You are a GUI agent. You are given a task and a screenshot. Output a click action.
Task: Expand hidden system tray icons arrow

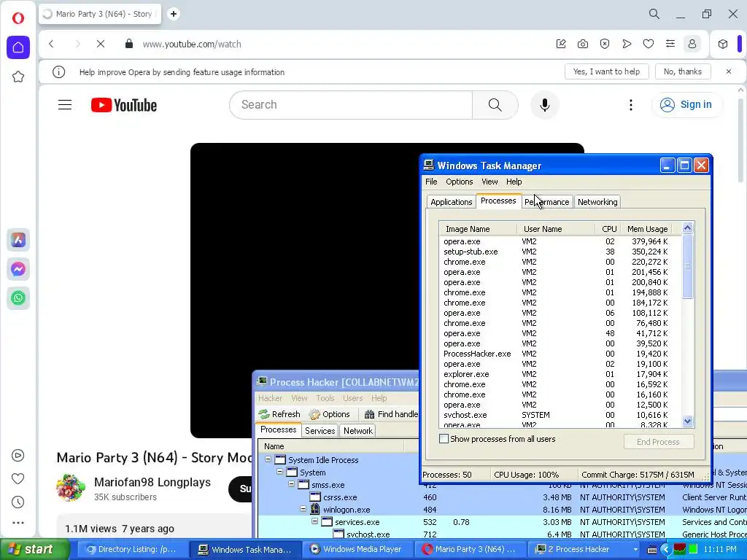click(x=666, y=550)
